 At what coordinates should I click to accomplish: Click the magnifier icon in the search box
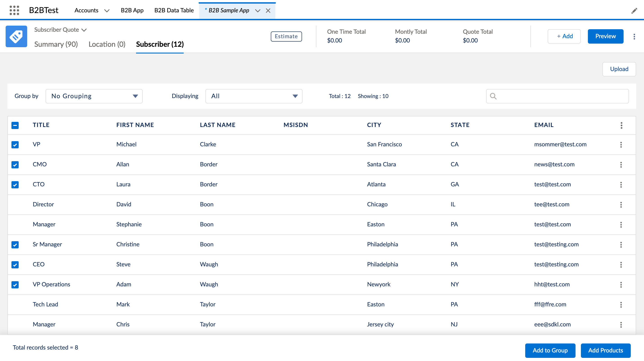tap(493, 96)
